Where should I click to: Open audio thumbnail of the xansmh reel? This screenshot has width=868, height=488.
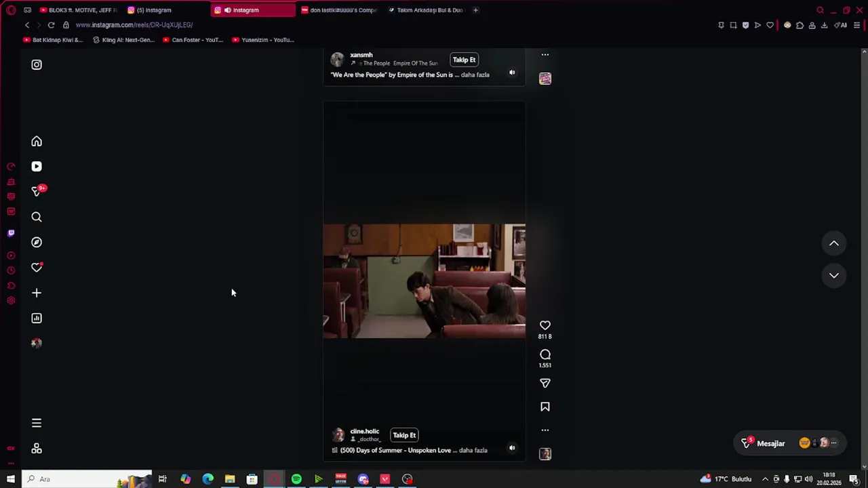click(x=545, y=79)
